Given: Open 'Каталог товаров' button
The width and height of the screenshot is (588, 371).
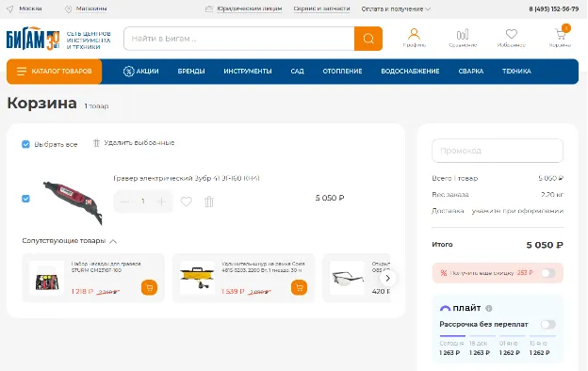Looking at the screenshot, I should (x=54, y=72).
